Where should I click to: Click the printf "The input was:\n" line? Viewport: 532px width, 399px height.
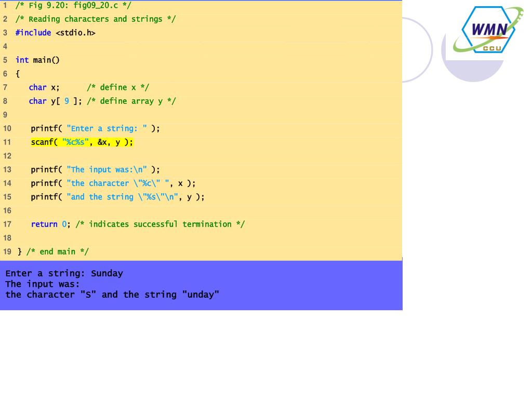[95, 169]
